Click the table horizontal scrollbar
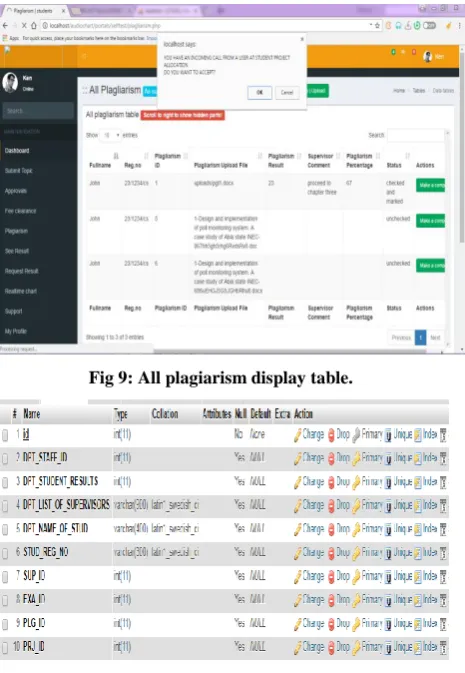The image size is (465, 673). (x=290, y=351)
